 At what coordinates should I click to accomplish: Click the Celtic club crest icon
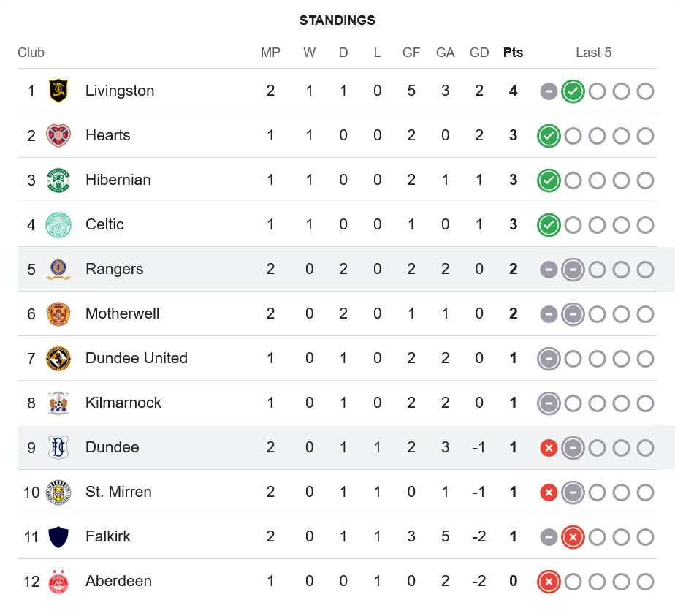click(x=58, y=224)
